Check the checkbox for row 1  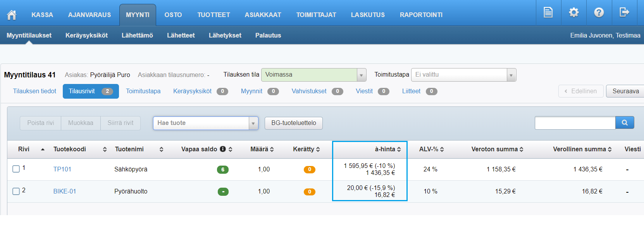tap(16, 169)
